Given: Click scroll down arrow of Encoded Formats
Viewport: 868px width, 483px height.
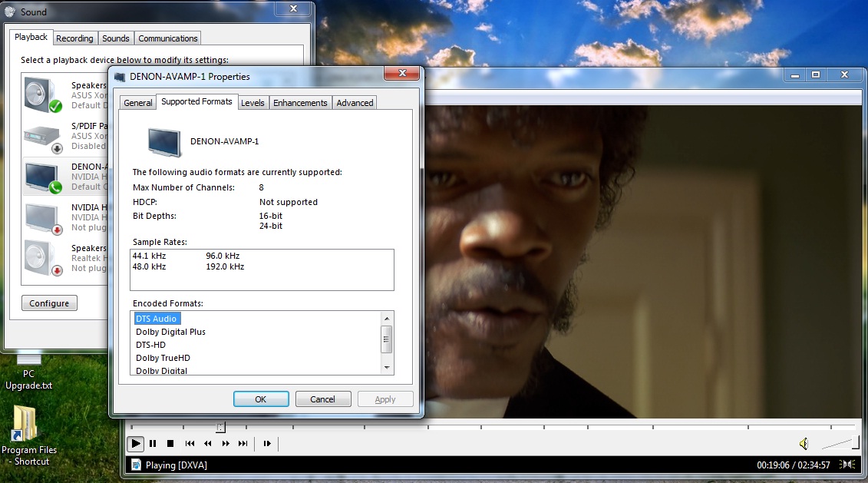Looking at the screenshot, I should (x=387, y=368).
